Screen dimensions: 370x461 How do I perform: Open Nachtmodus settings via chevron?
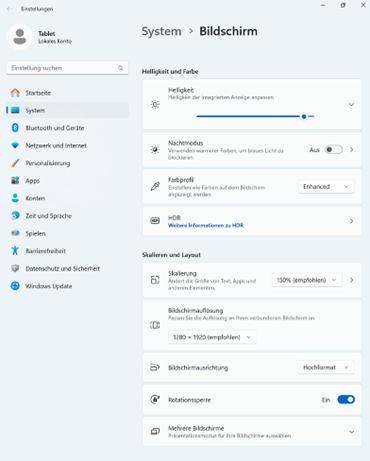[x=351, y=150]
